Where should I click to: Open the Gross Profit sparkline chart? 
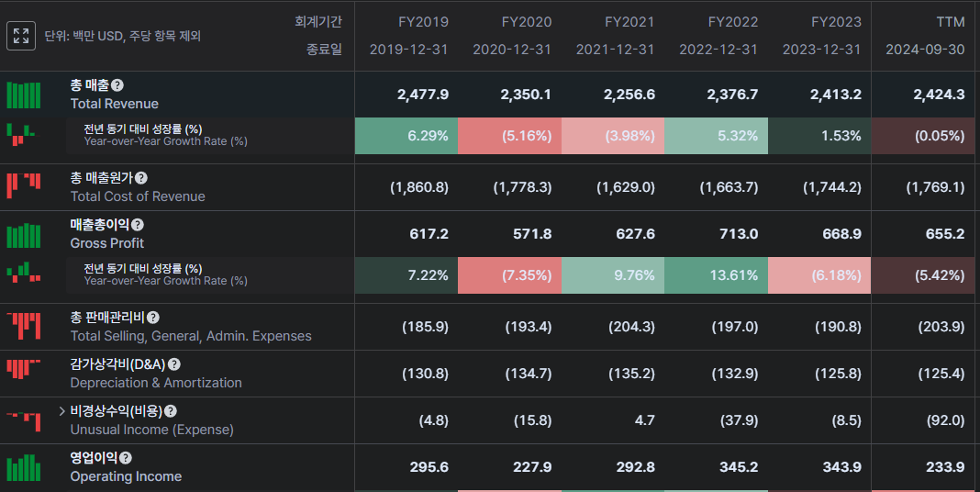tap(24, 235)
